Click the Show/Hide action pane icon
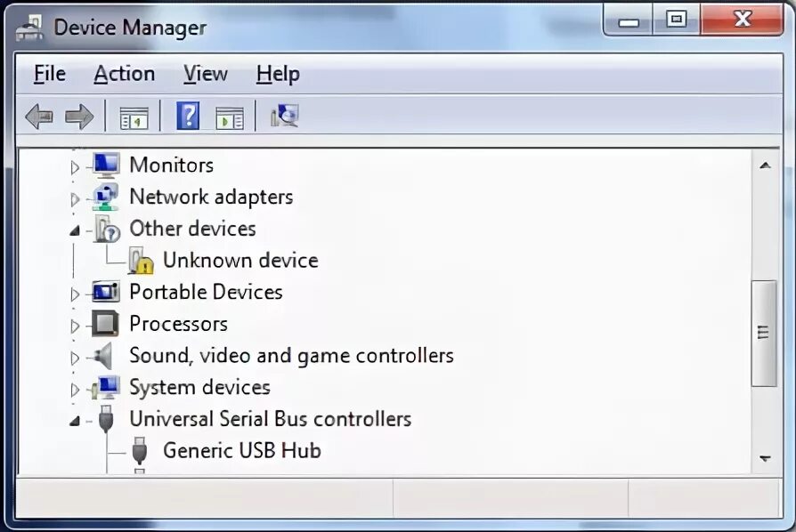Viewport: 796px width, 532px height. (x=230, y=118)
